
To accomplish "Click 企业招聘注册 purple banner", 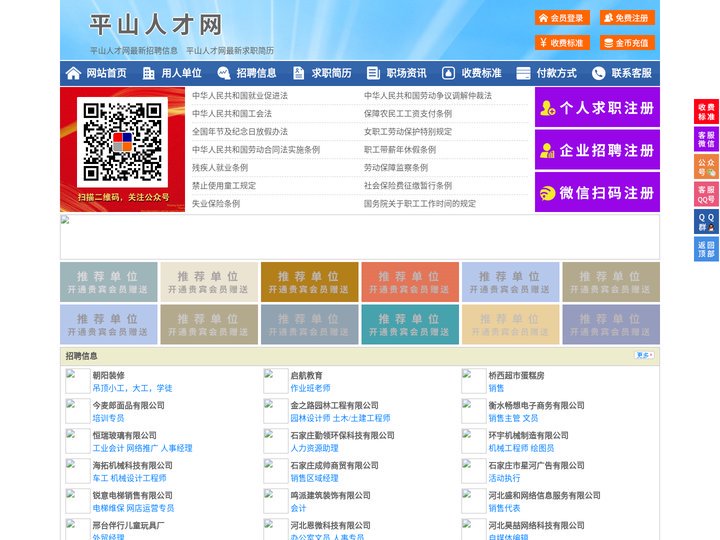I will pyautogui.click(x=597, y=150).
